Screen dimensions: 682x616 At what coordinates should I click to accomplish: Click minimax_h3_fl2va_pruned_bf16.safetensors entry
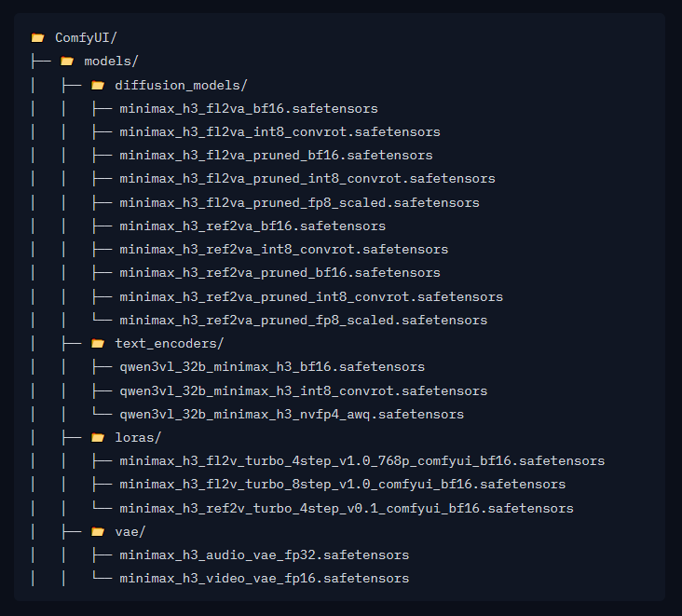[276, 156]
